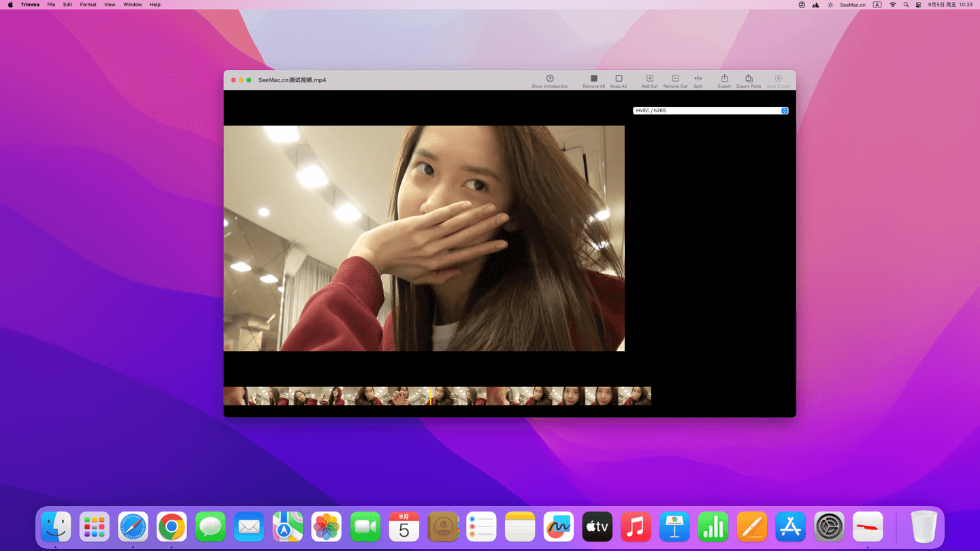Open the Wi-Fi status menu

click(x=892, y=5)
